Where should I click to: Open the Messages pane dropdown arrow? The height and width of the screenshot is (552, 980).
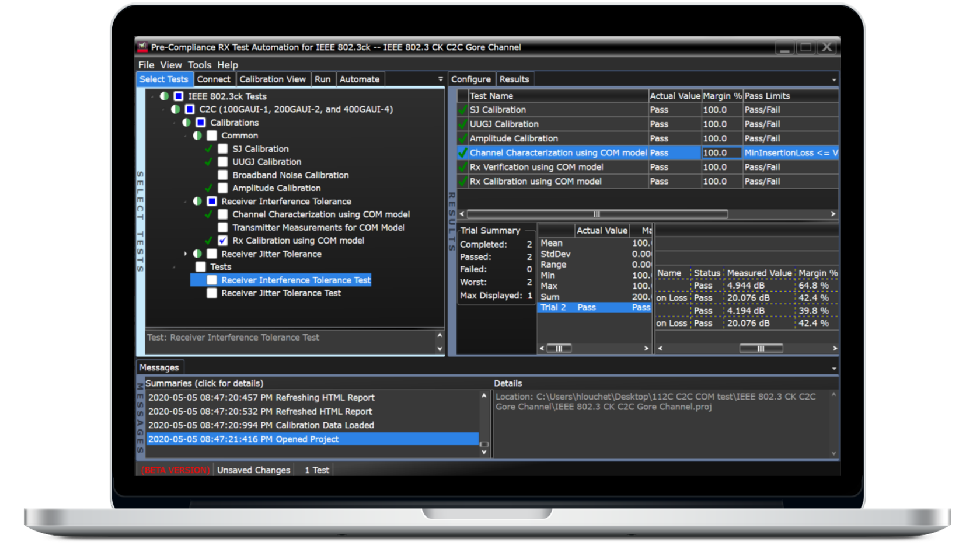pos(833,368)
